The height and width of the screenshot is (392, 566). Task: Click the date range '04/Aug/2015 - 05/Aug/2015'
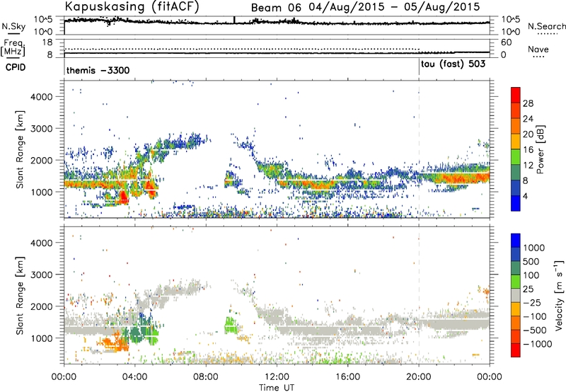(395, 7)
